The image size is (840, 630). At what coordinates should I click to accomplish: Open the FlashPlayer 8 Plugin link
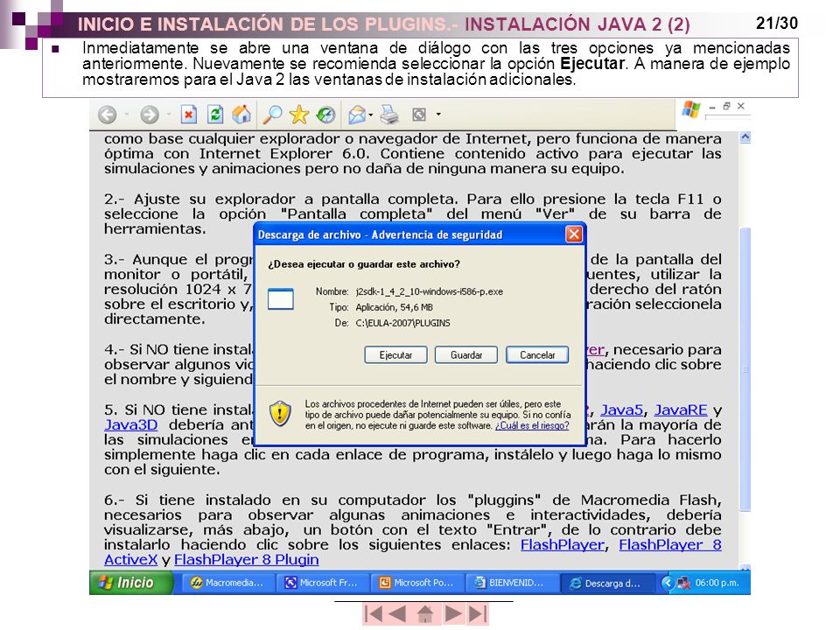click(247, 560)
